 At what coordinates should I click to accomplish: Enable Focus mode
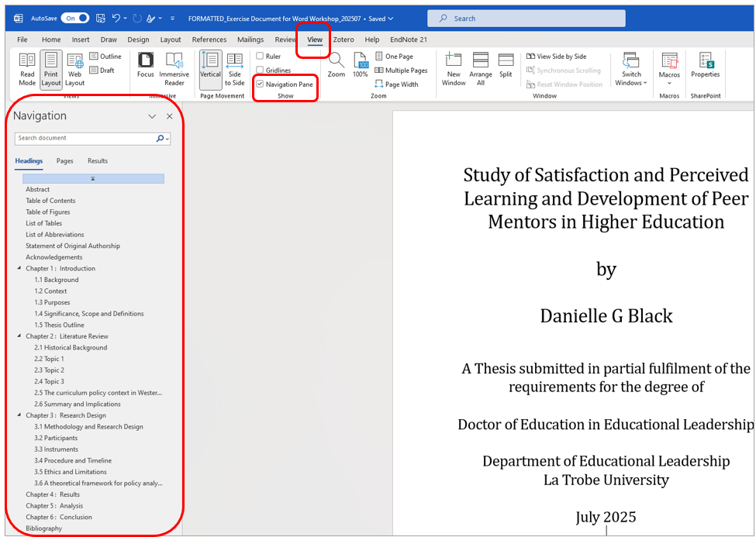pos(145,69)
